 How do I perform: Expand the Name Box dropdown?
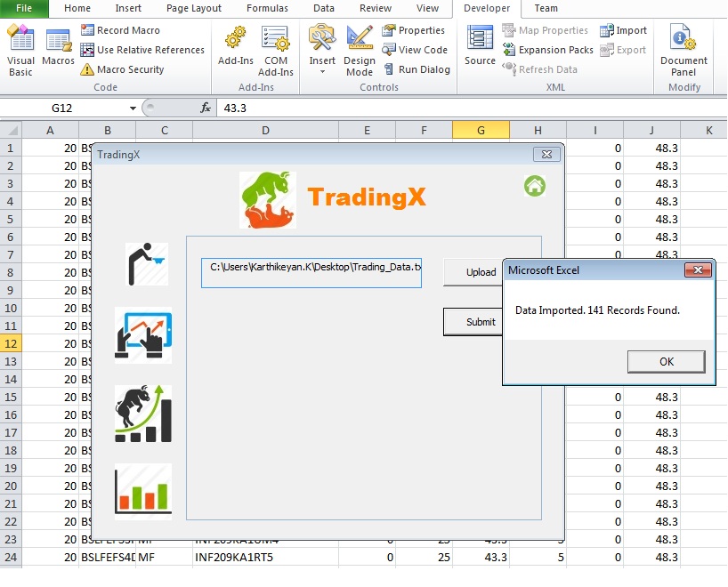(x=133, y=109)
